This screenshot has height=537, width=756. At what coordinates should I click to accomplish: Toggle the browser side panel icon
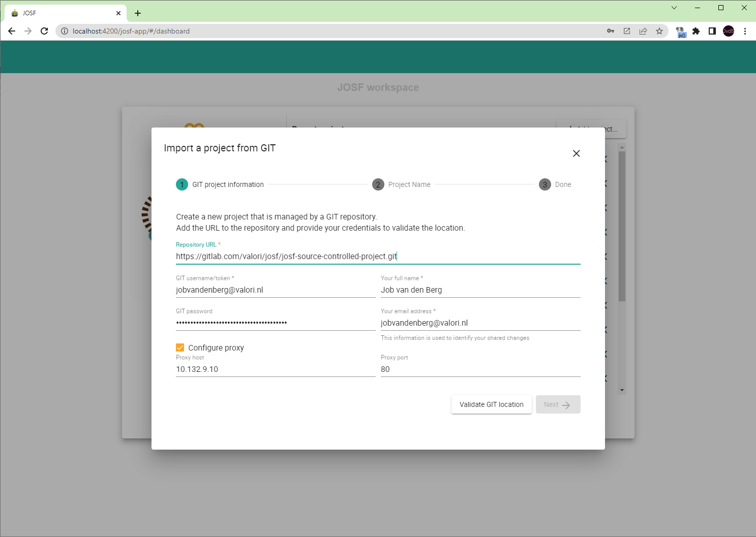(x=712, y=31)
